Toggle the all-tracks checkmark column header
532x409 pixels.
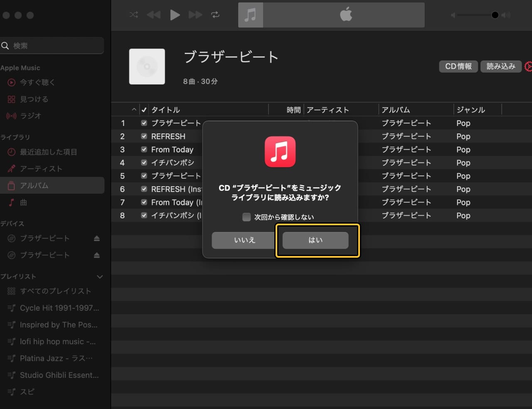point(144,110)
